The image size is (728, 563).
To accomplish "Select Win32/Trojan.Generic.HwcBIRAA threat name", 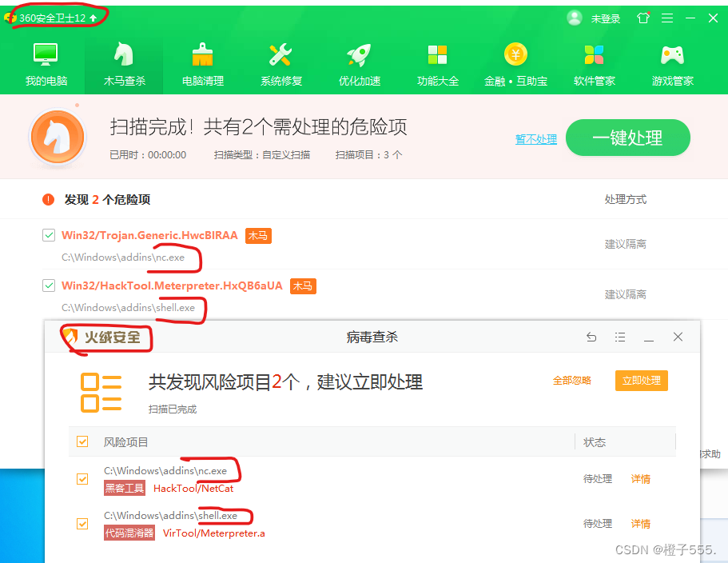I will [149, 235].
